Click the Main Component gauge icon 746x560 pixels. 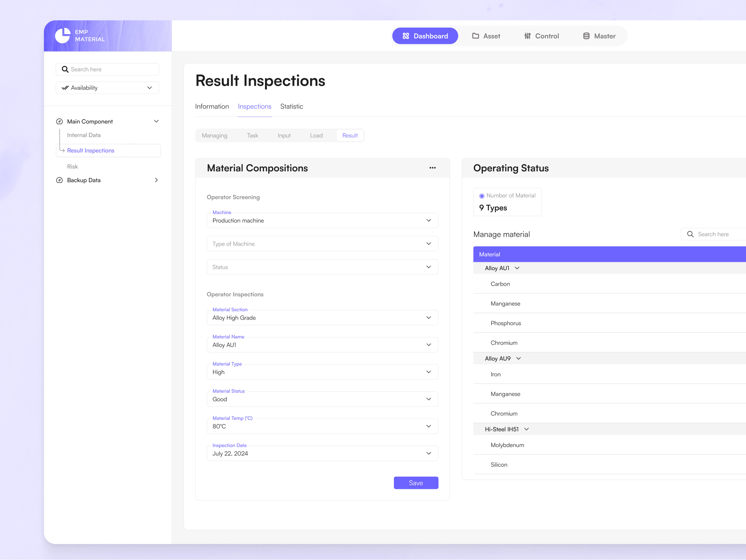pyautogui.click(x=60, y=121)
